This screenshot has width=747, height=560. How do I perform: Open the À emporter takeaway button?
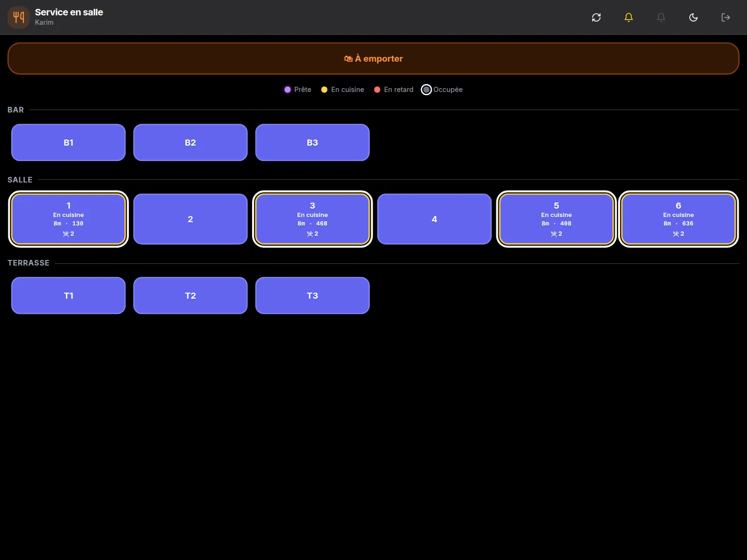point(373,58)
